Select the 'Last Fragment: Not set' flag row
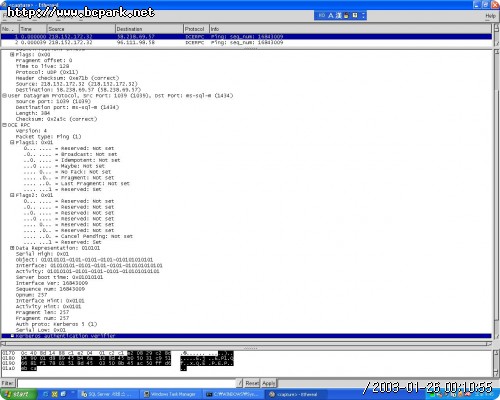The height and width of the screenshot is (400, 500). click(76, 184)
